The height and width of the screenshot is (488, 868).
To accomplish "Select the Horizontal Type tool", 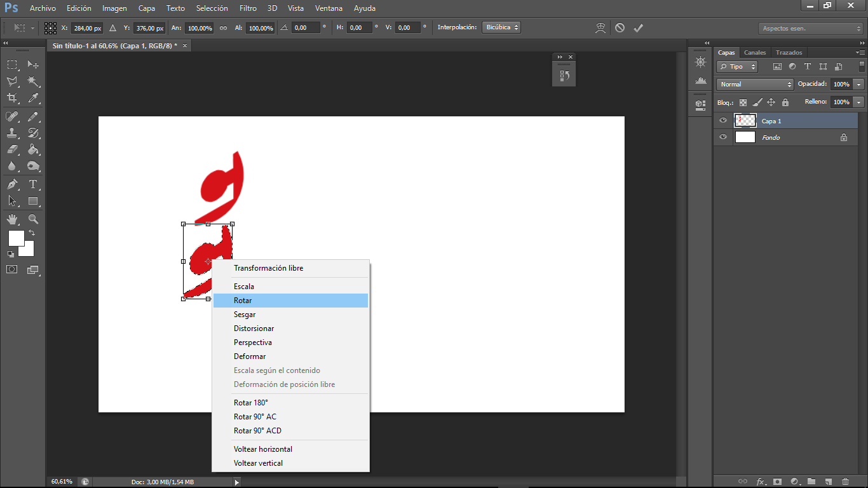I will [x=34, y=184].
